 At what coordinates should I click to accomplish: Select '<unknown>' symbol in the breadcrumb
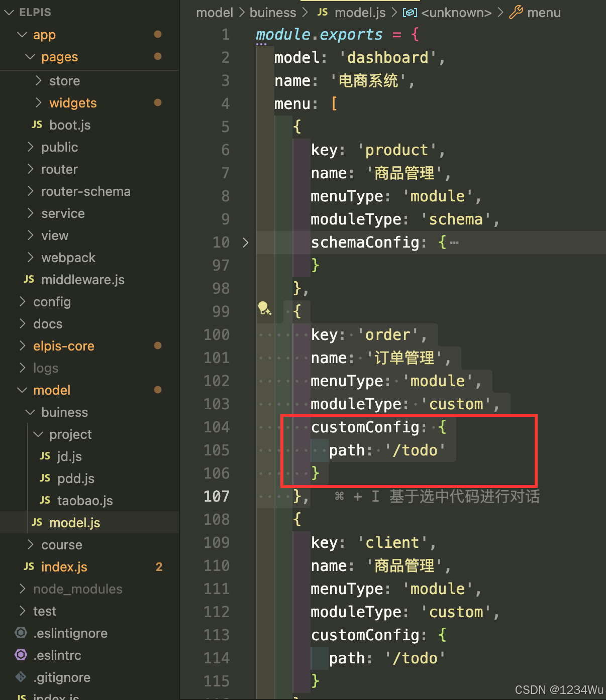[x=456, y=13]
